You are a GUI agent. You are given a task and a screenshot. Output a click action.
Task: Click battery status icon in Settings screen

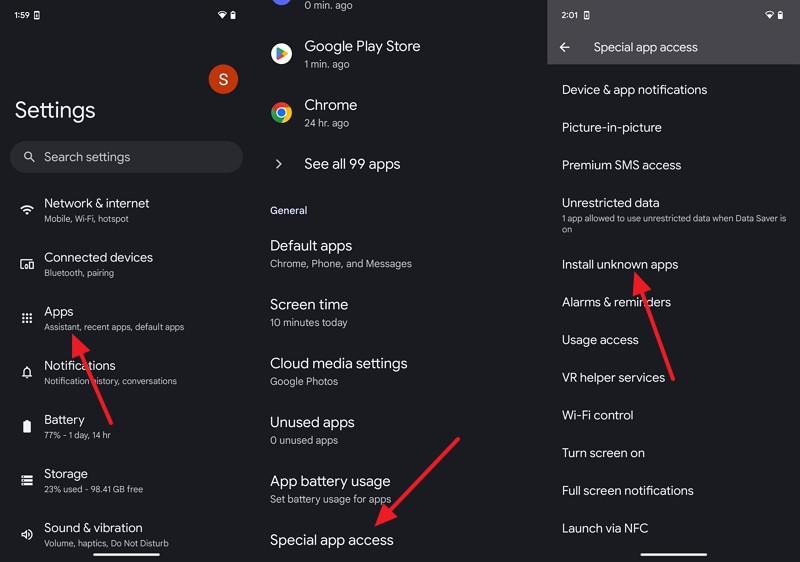click(x=233, y=15)
